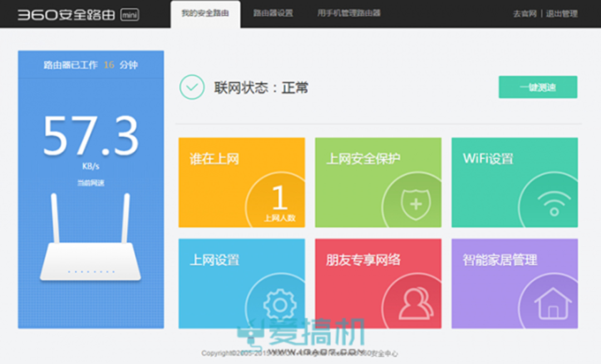Open the WiFi设置 tile title
This screenshot has width=601, height=364.
pos(488,158)
